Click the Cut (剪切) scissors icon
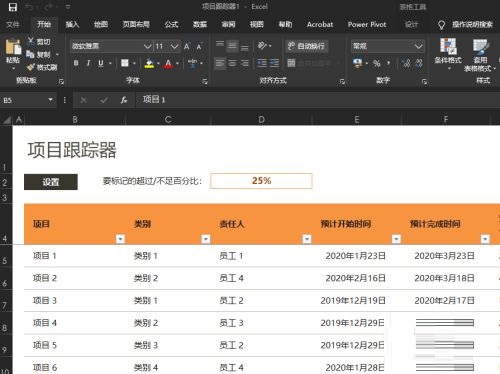The width and height of the screenshot is (500, 374). pyautogui.click(x=30, y=41)
